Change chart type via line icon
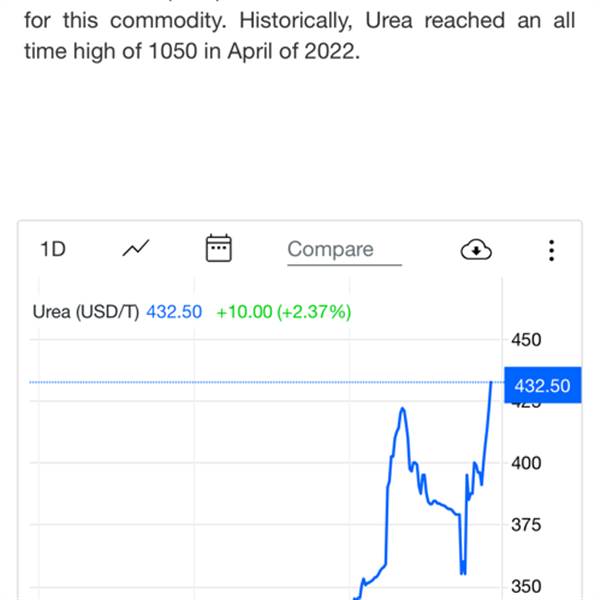600x600 pixels. [136, 248]
